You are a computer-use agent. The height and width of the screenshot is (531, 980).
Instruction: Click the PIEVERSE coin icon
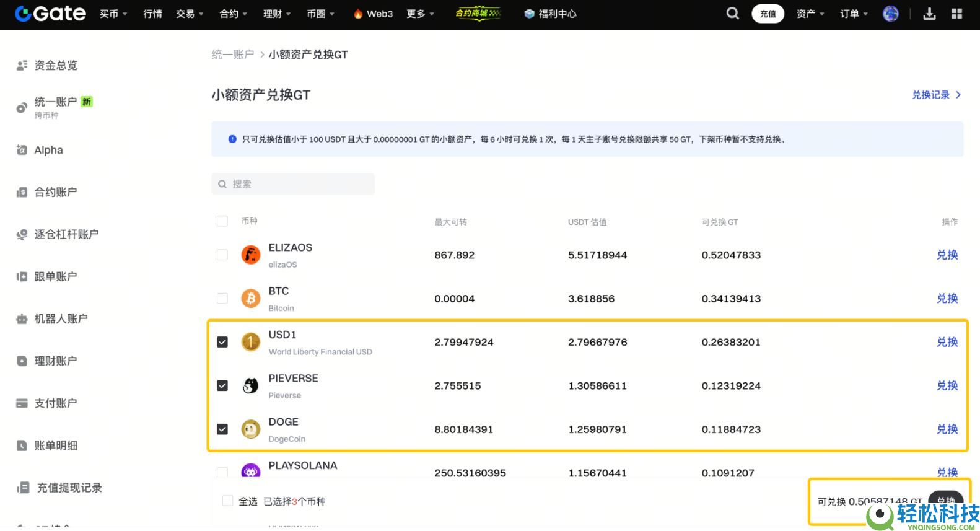point(250,385)
